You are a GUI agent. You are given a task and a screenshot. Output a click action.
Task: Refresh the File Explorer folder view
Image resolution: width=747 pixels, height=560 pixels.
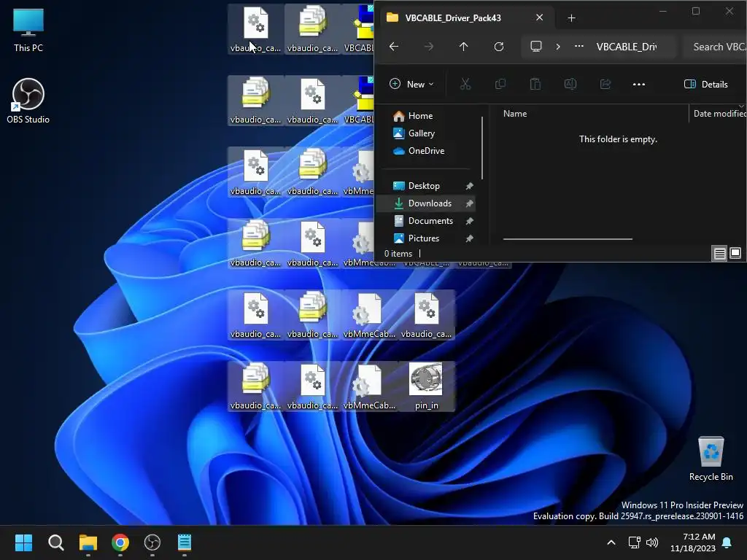coord(499,47)
